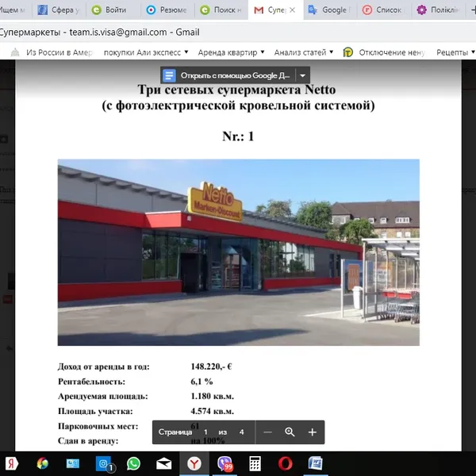Viewport: 476px width, 476px height.
Task: Switch to the Сфера browser tab
Action: coord(58,10)
